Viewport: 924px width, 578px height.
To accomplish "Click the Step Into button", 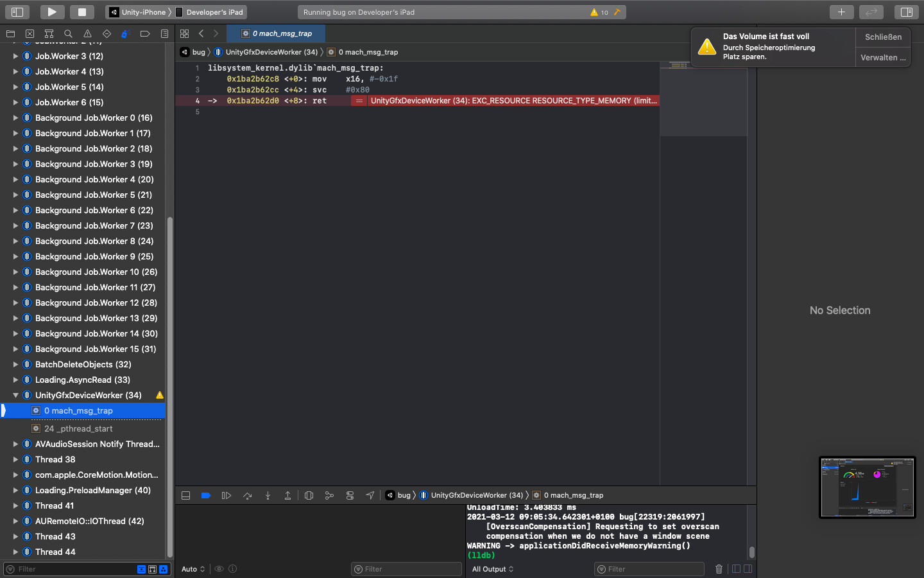I will pos(268,495).
